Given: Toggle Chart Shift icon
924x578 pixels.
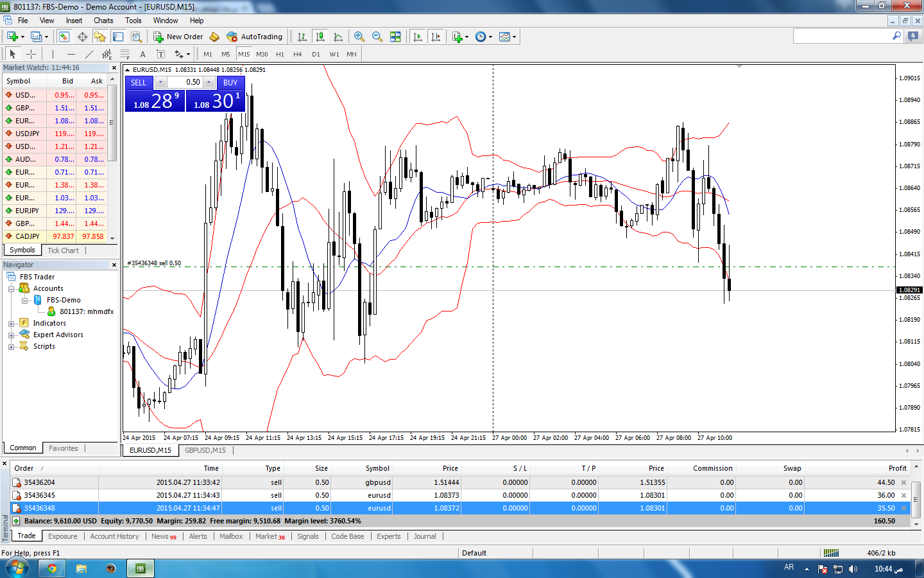Looking at the screenshot, I should coord(436,37).
